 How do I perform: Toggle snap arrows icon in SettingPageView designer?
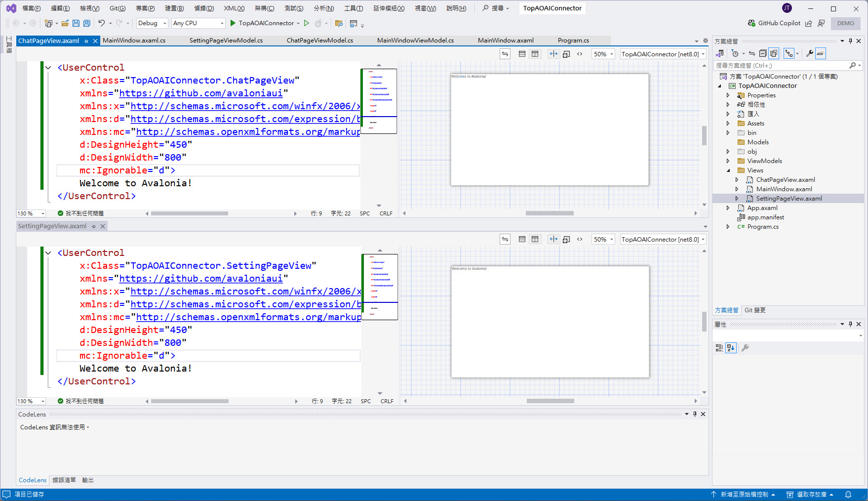point(553,239)
